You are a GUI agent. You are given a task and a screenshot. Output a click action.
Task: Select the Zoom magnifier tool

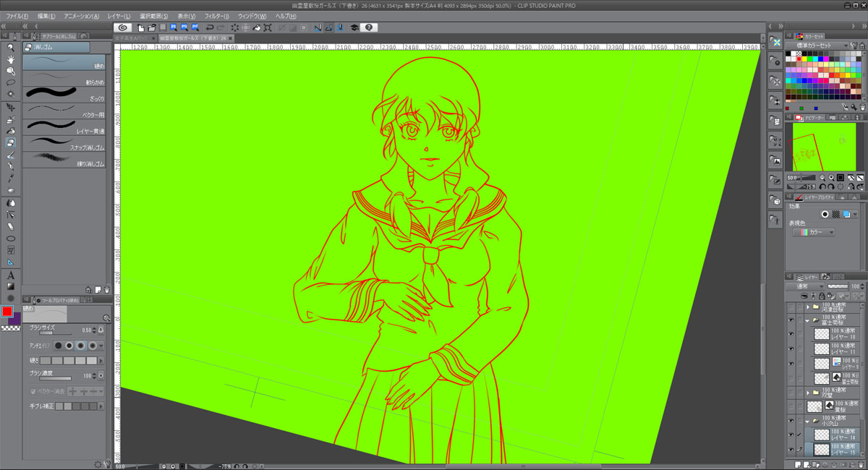click(x=11, y=48)
